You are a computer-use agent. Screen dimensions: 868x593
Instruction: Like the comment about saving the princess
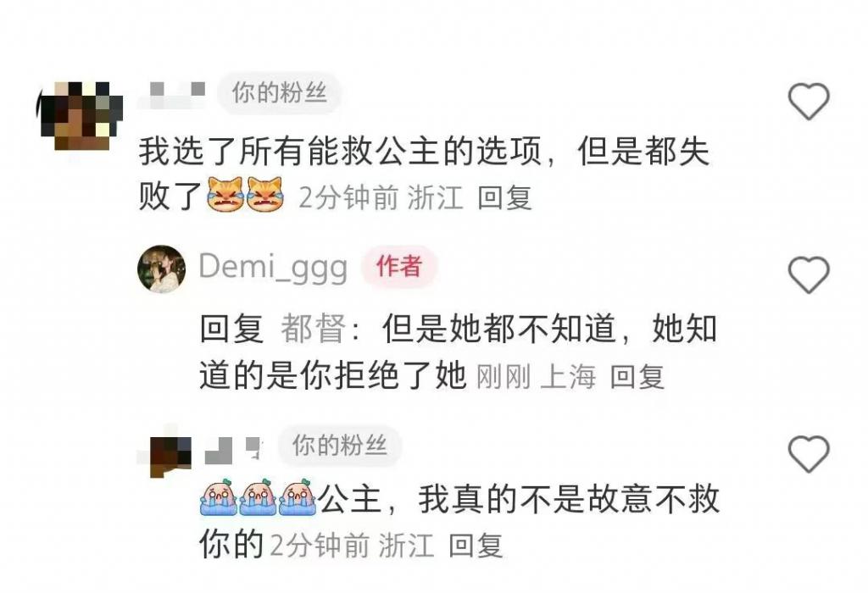coord(808,101)
